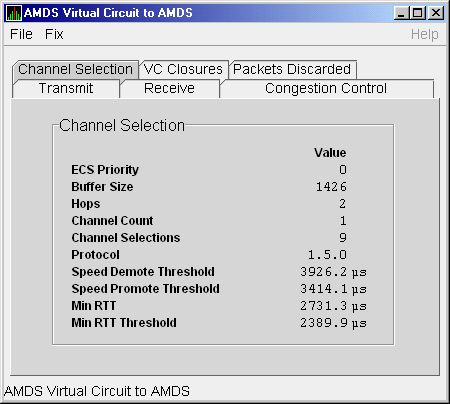450x404 pixels.
Task: Select the Speed Demote Threshold row
Action: pos(219,272)
